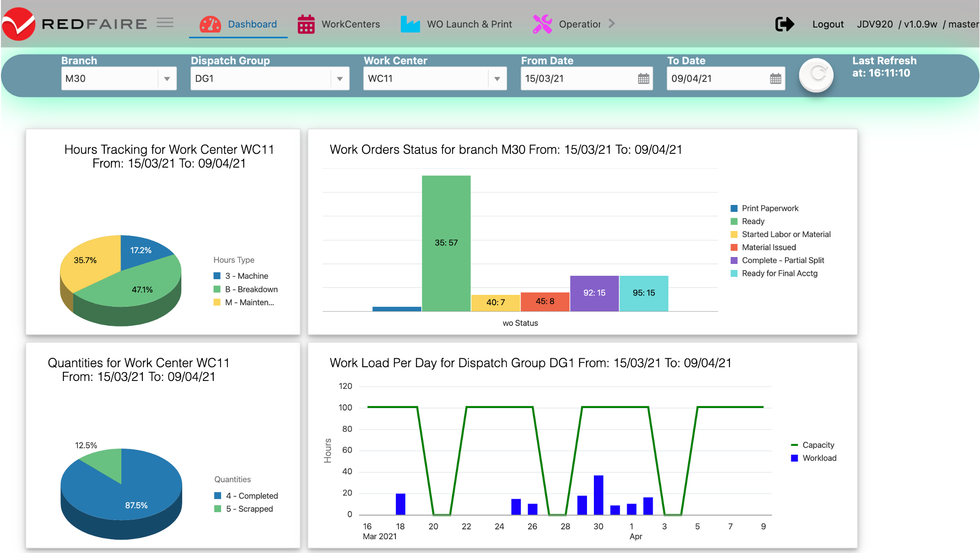Viewport: 980px width, 553px height.
Task: Click the WO Launch factory icon
Action: pos(410,24)
